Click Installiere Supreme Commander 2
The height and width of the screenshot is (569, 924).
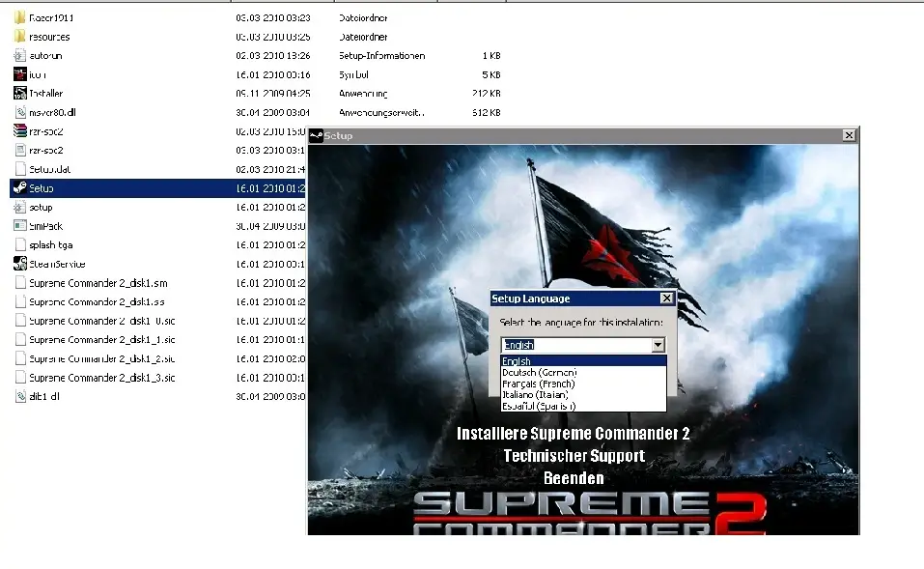(x=574, y=434)
